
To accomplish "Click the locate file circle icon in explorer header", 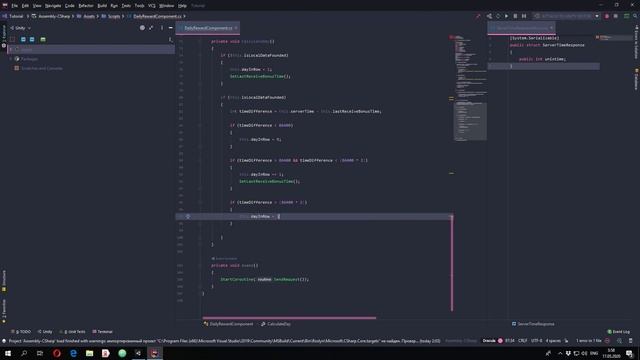I will click(142, 28).
